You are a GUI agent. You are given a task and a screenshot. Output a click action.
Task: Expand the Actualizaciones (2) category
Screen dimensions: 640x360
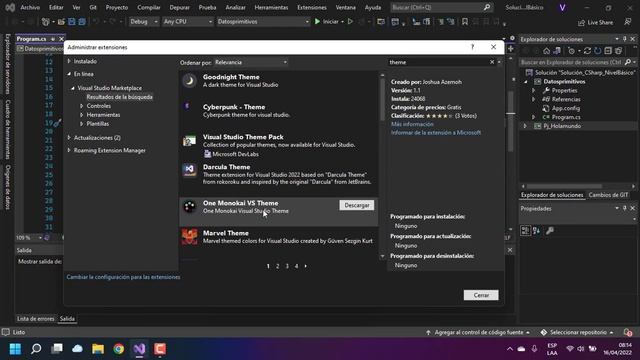pos(69,138)
